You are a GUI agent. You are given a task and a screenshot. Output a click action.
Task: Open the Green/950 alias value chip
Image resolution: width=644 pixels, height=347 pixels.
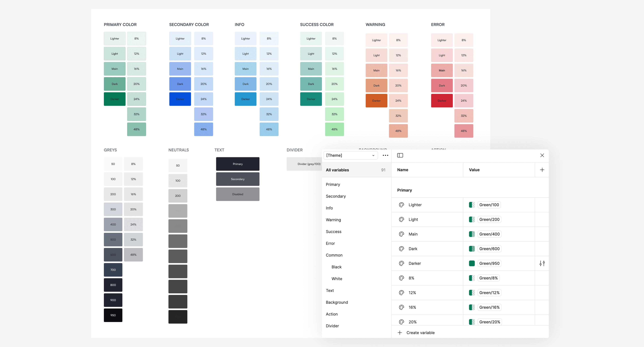pos(489,263)
